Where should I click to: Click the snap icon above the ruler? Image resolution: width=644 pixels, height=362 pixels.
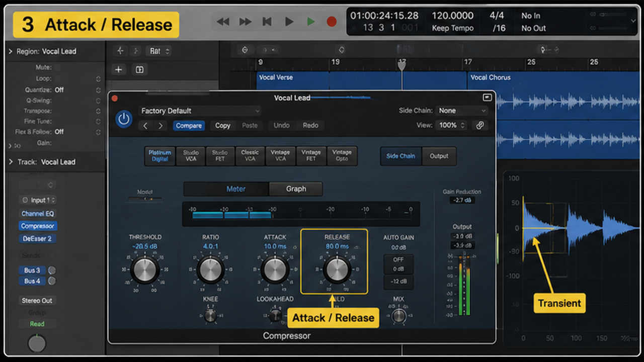pyautogui.click(x=245, y=50)
